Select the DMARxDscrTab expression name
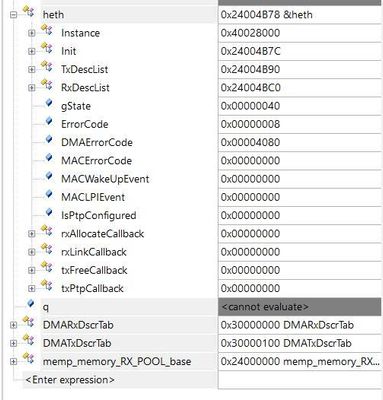This screenshot has width=383, height=400. pyautogui.click(x=78, y=325)
